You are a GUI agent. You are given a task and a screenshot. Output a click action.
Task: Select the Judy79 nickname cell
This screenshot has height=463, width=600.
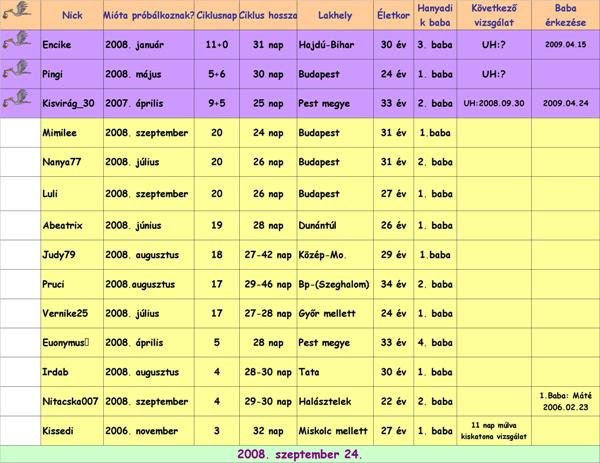click(x=61, y=254)
